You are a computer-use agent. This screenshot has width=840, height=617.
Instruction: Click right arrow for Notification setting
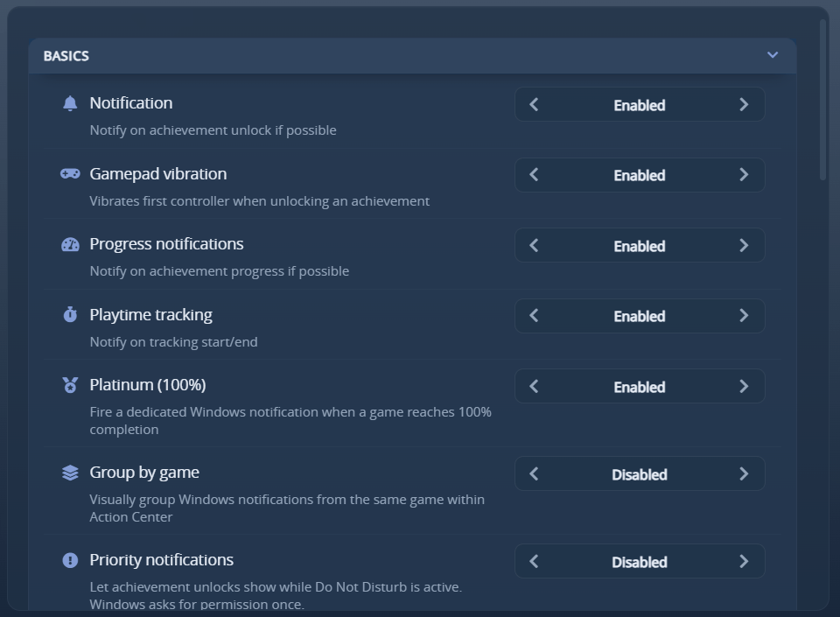click(x=744, y=104)
